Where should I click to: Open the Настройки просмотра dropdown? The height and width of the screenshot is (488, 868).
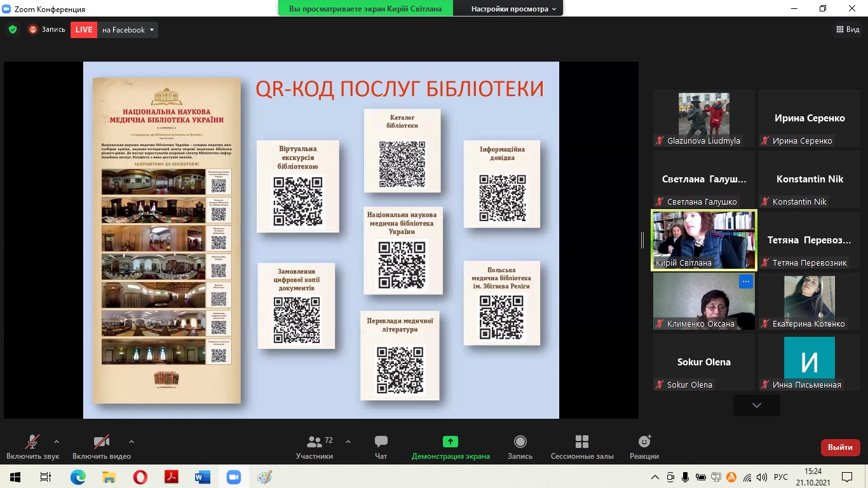pos(513,9)
